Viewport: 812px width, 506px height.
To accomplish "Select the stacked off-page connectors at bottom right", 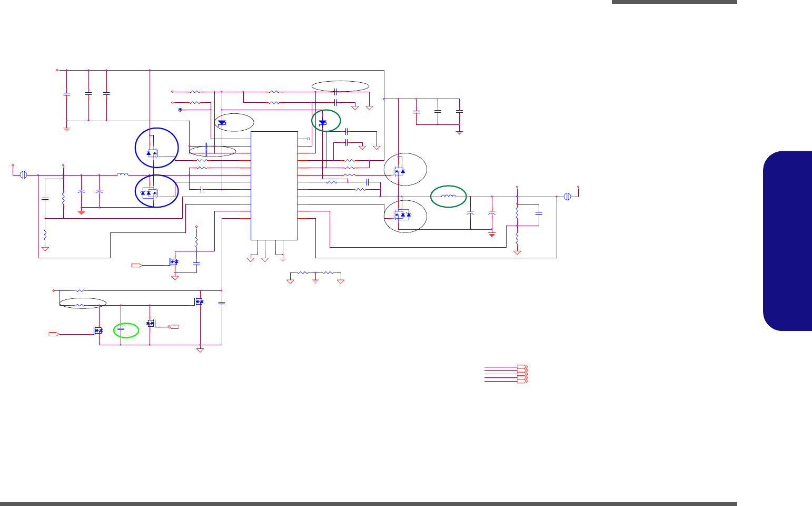I will (x=522, y=374).
